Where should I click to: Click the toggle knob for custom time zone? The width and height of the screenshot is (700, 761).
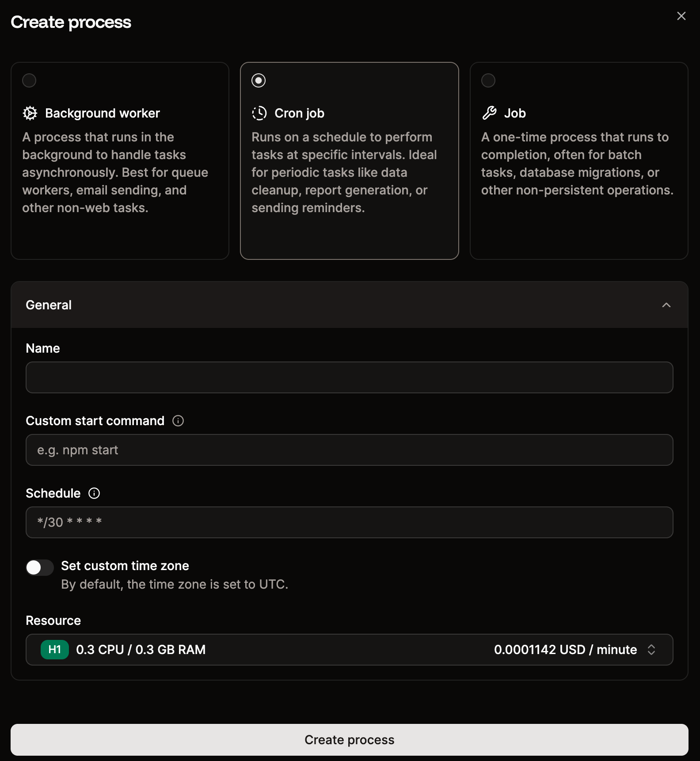tap(34, 567)
